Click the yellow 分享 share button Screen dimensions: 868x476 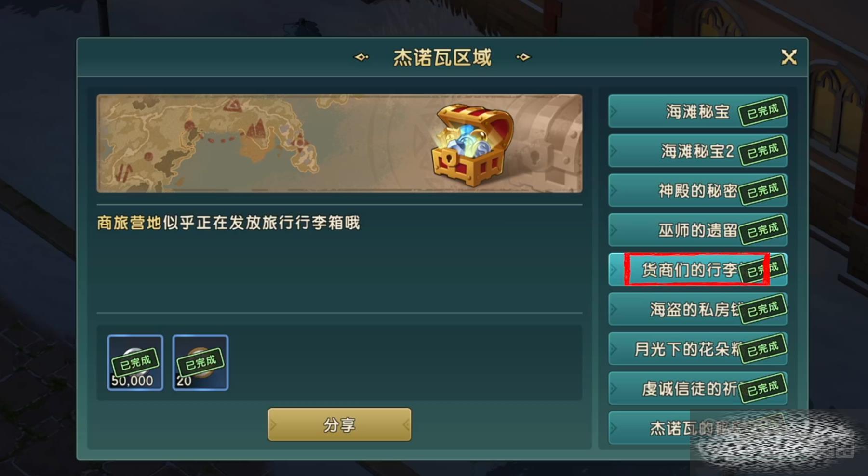(x=340, y=424)
